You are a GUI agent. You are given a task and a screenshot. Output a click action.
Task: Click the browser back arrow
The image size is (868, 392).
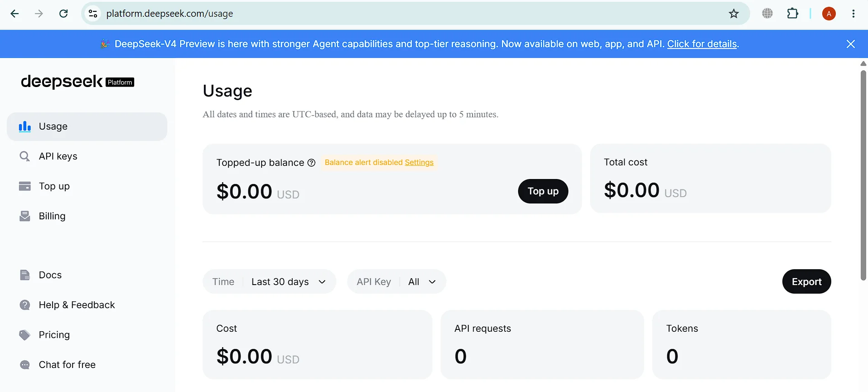click(15, 14)
